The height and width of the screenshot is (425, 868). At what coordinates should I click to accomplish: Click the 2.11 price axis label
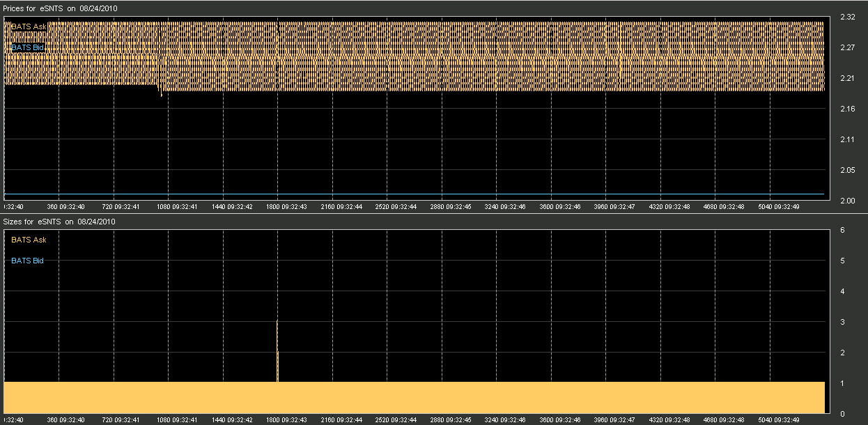847,139
